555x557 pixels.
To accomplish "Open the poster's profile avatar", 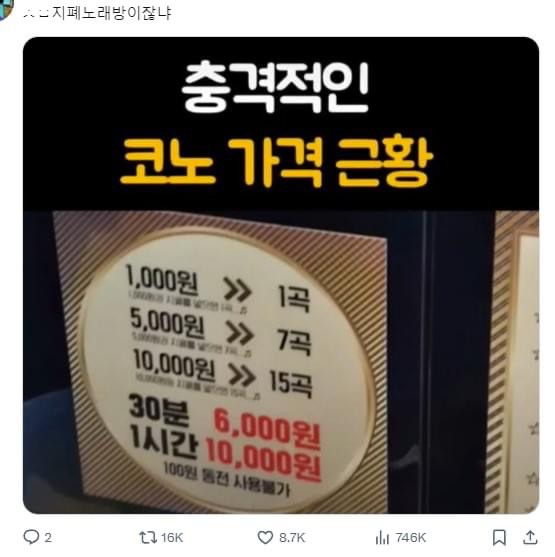I will pyautogui.click(x=5, y=9).
